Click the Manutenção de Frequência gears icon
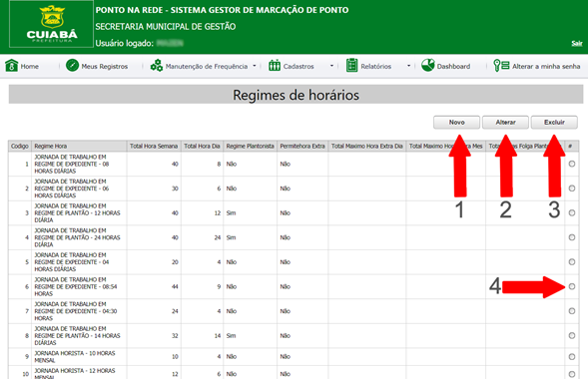Screen dimensions: 588x379 tap(157, 66)
